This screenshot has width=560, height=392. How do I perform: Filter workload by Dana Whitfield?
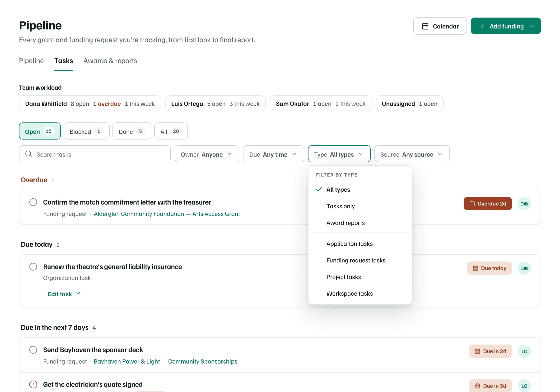tap(90, 104)
